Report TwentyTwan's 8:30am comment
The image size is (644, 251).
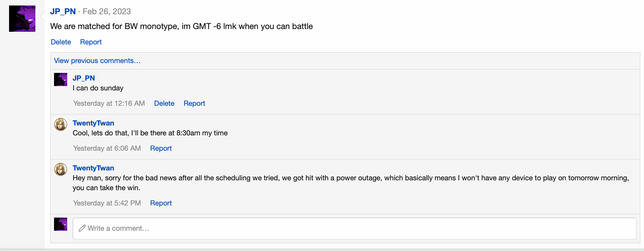161,148
